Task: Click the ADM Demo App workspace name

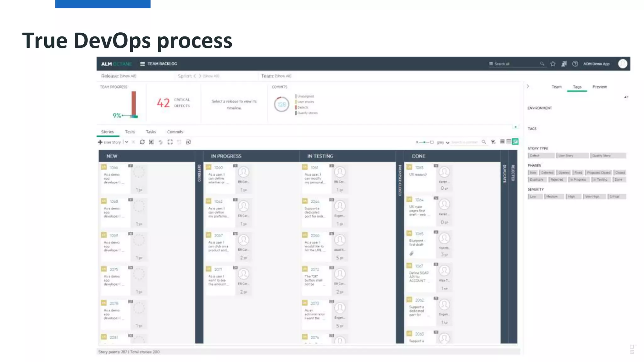Action: click(x=597, y=64)
